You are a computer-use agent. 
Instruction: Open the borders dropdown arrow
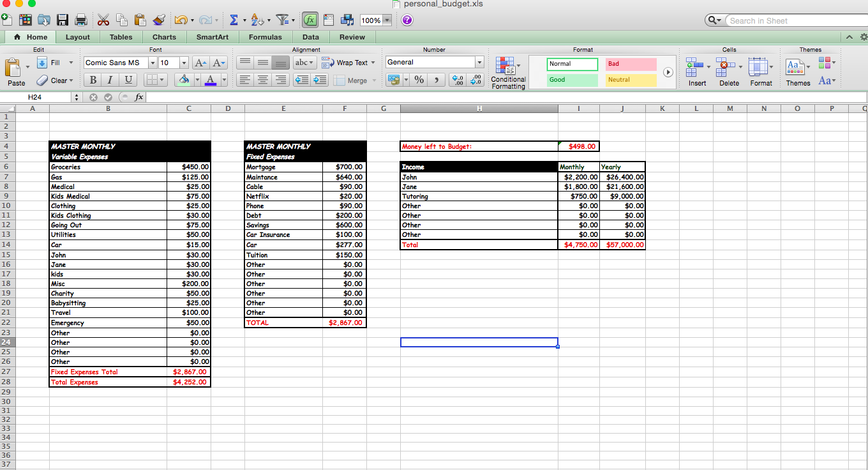[x=162, y=80]
